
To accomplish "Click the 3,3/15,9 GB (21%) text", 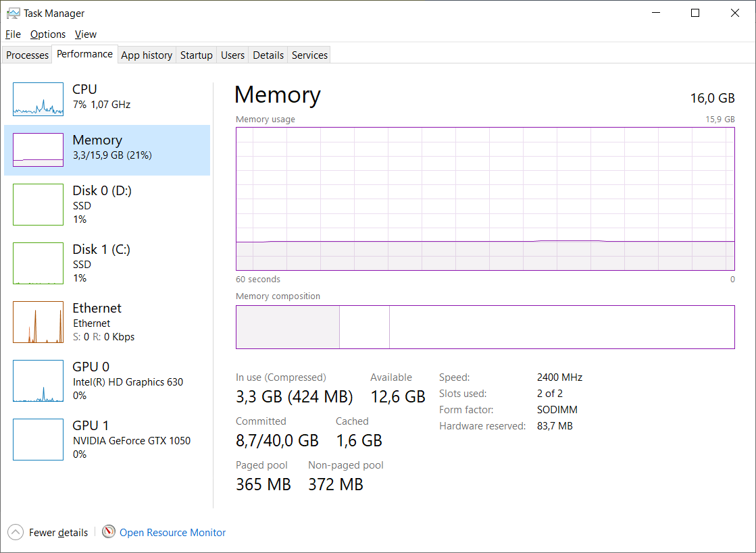I will point(112,155).
